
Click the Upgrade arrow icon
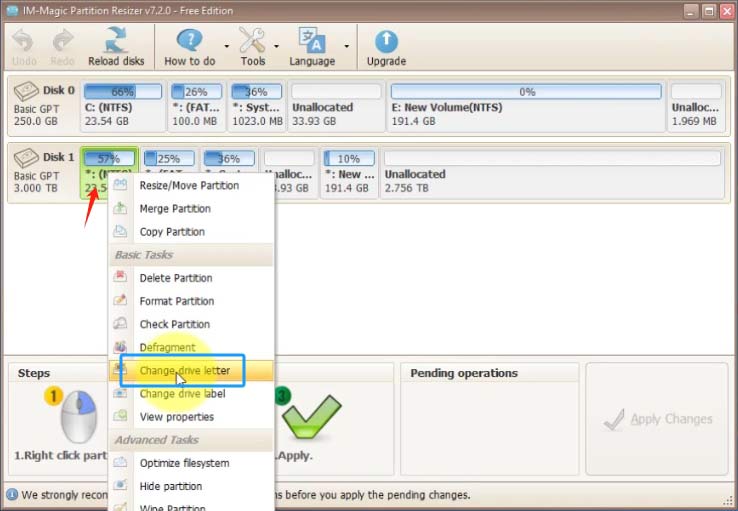click(386, 41)
